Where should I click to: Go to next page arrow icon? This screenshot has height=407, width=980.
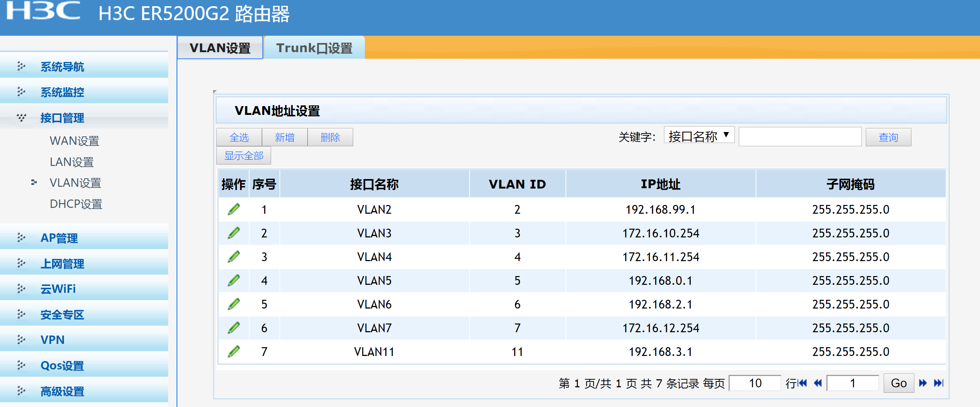click(x=923, y=383)
